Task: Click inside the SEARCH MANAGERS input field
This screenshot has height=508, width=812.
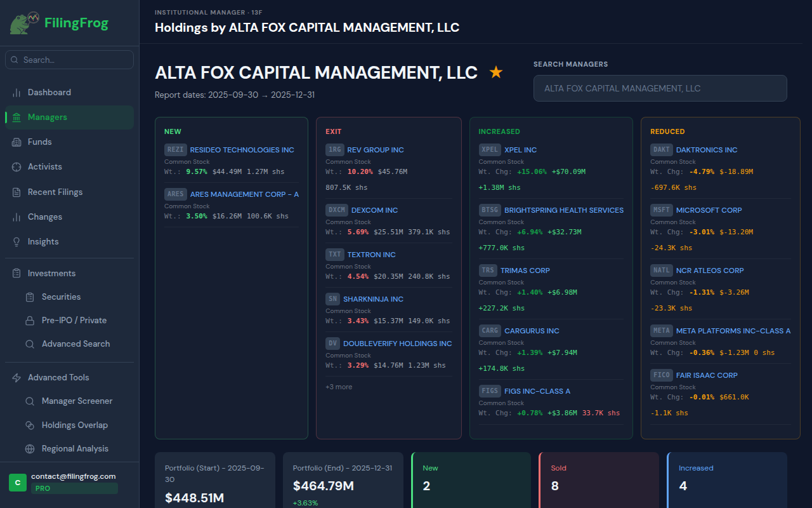Action: 660,88
